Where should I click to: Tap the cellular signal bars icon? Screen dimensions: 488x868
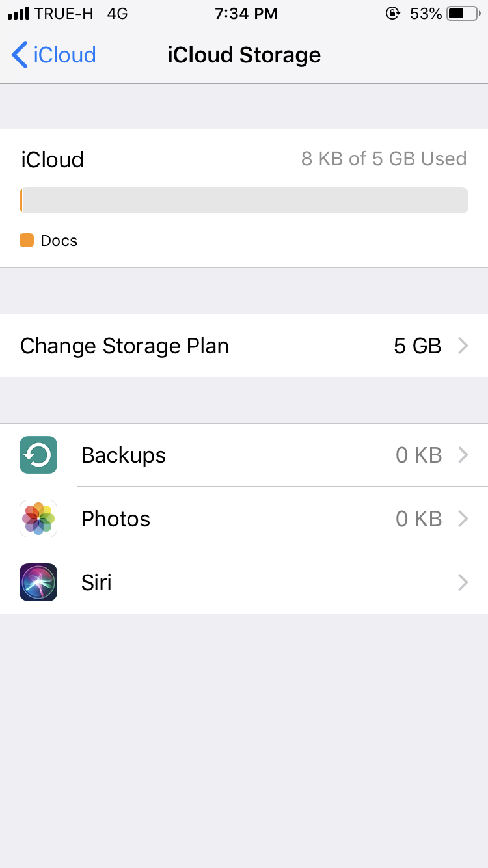click(19, 14)
